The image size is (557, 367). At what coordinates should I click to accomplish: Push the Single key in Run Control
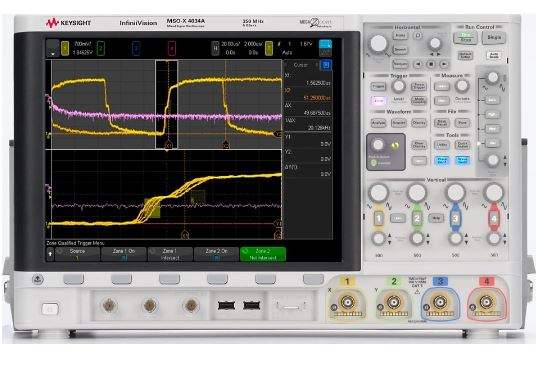tap(494, 37)
